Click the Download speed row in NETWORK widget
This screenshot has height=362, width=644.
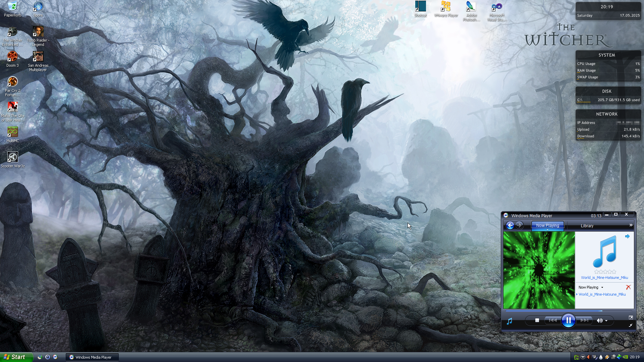[608, 136]
